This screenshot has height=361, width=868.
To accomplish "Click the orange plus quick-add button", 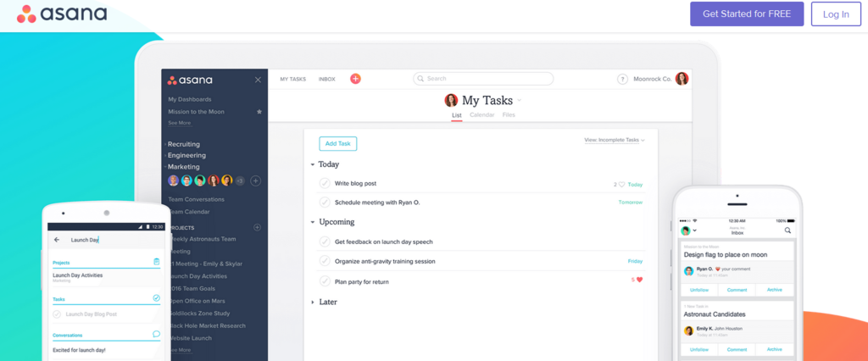I will 355,79.
